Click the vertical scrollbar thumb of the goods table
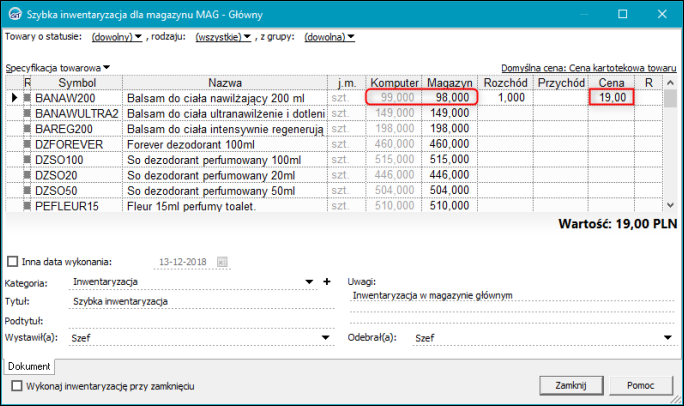 tap(670, 98)
